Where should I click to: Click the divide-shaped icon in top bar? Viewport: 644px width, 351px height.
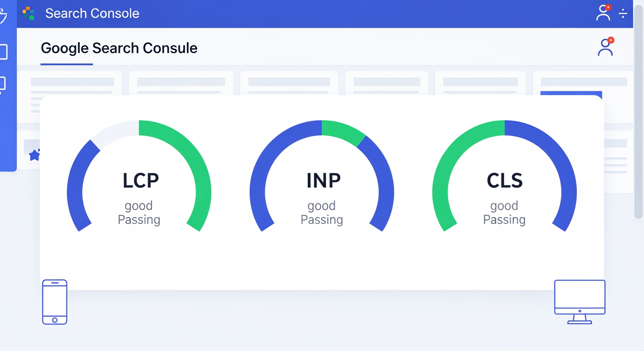623,14
